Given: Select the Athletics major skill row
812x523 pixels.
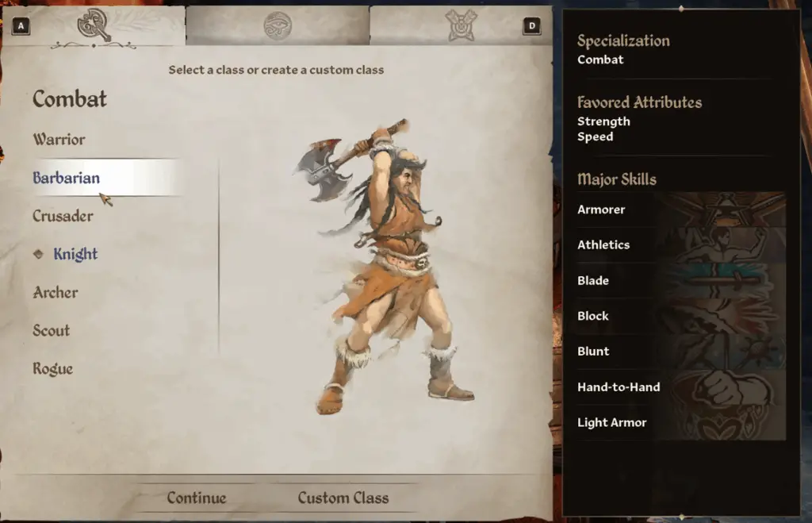Looking at the screenshot, I should [x=681, y=244].
